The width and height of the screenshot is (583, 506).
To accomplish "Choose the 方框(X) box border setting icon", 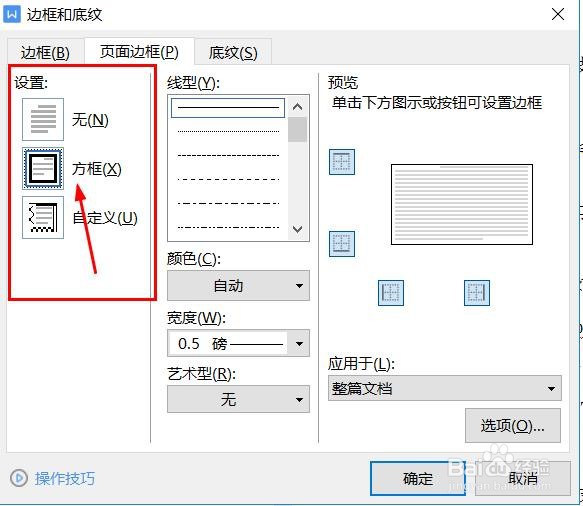I will pos(43,168).
